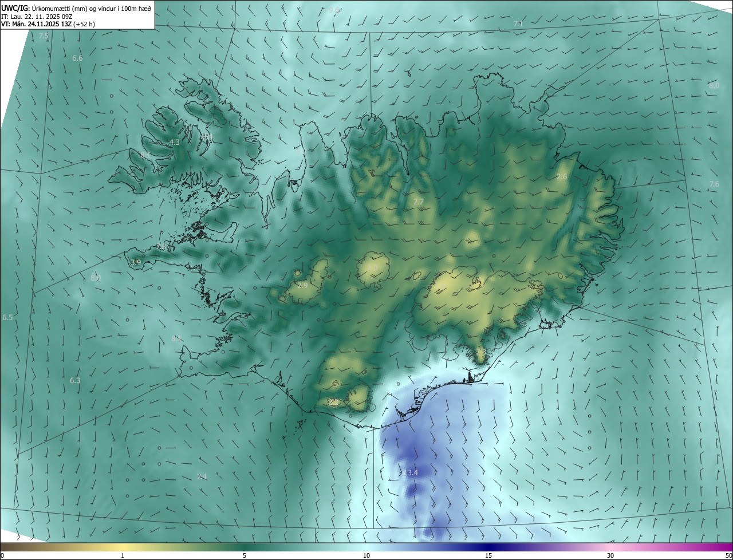This screenshot has width=733, height=560.
Task: Click the 2.7 value in north Iceland
Action: pos(418,202)
